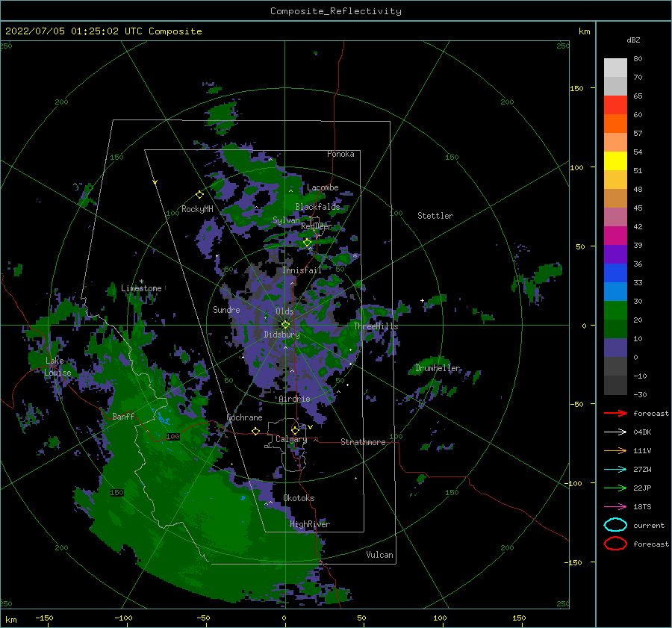Click the Limestone label

click(141, 288)
